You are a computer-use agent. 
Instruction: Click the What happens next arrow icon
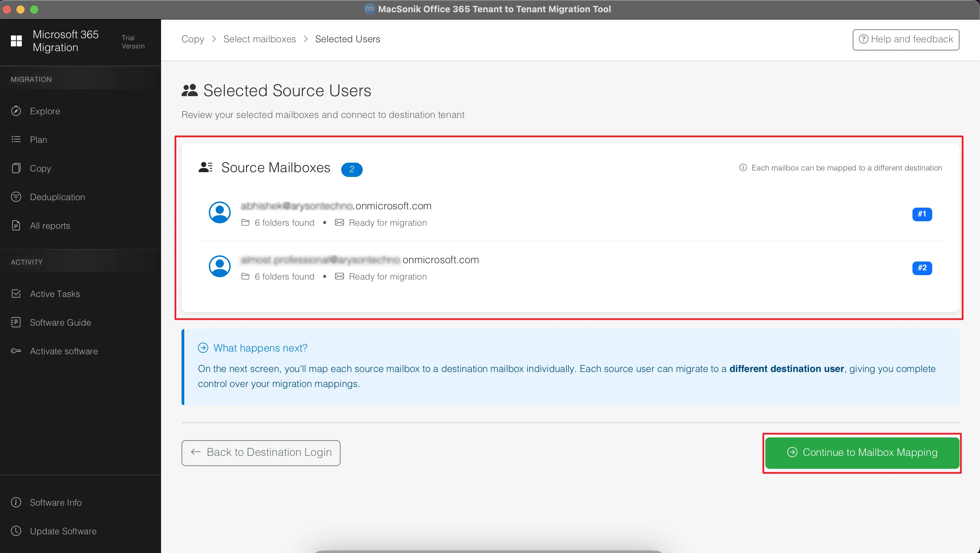(203, 348)
